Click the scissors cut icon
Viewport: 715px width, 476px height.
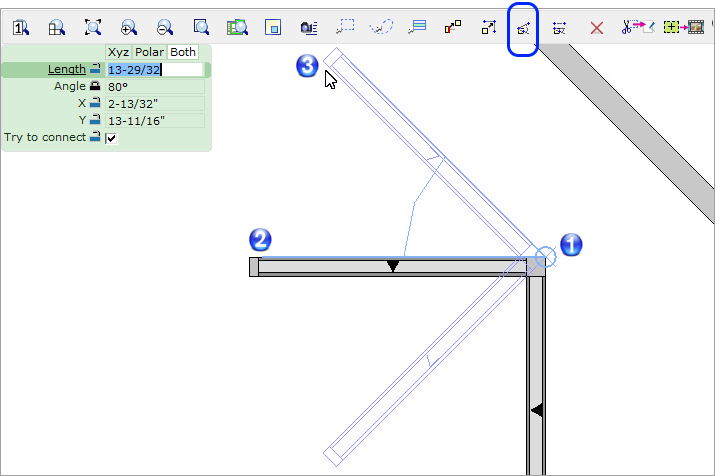tap(637, 27)
